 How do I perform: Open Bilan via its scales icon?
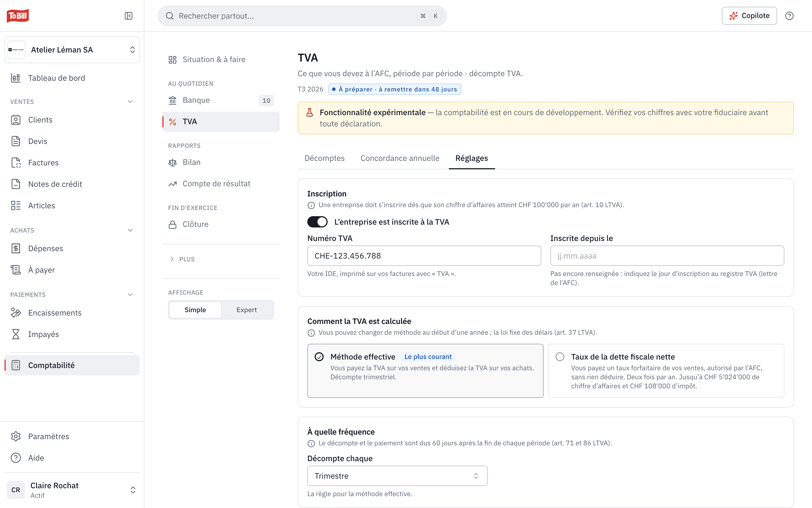click(x=173, y=162)
